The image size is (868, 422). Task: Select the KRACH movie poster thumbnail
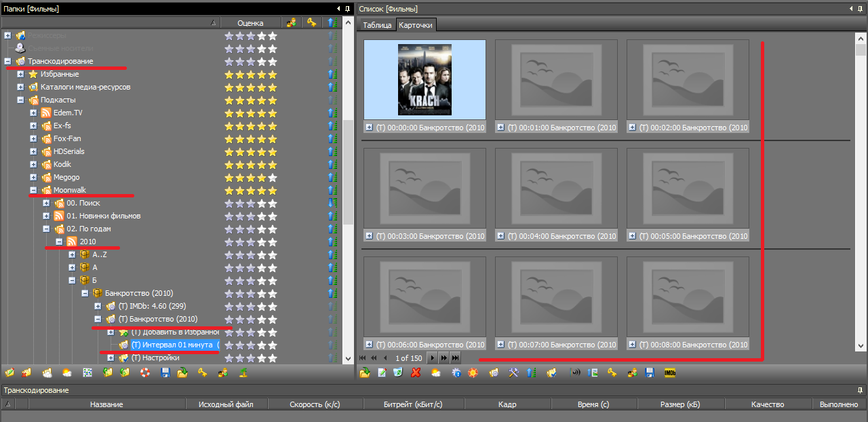pos(425,79)
